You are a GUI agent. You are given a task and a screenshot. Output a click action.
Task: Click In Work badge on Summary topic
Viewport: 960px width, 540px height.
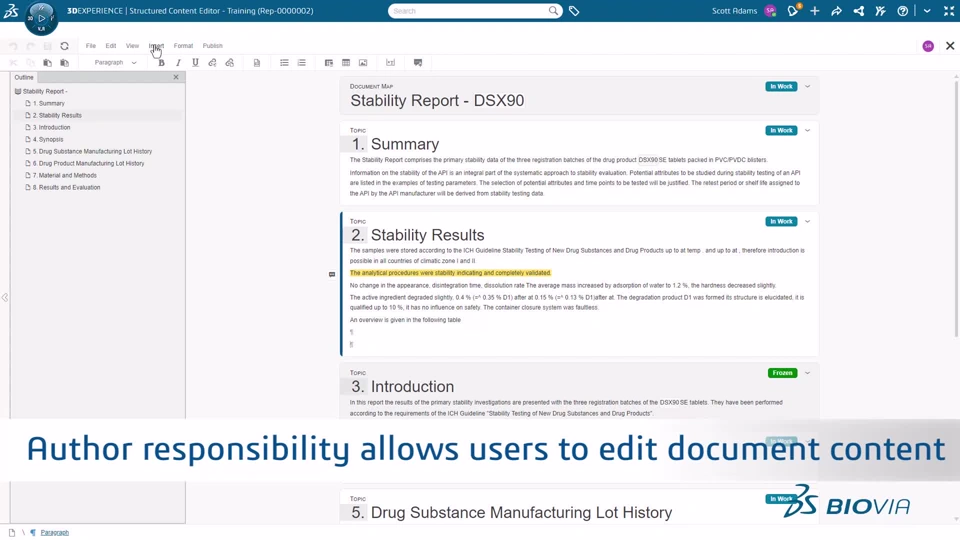coord(781,130)
